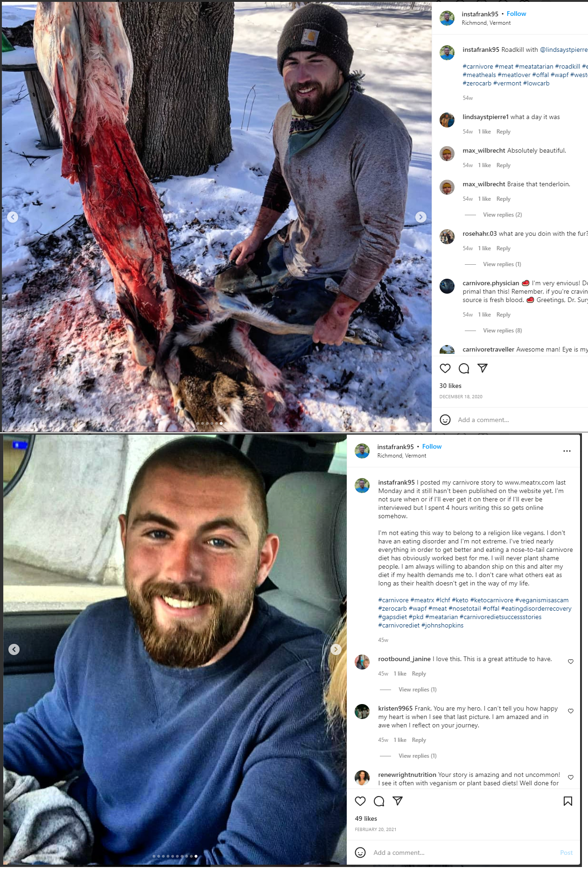Open three-dots options menu on bottom post
The width and height of the screenshot is (588, 874).
(x=567, y=451)
